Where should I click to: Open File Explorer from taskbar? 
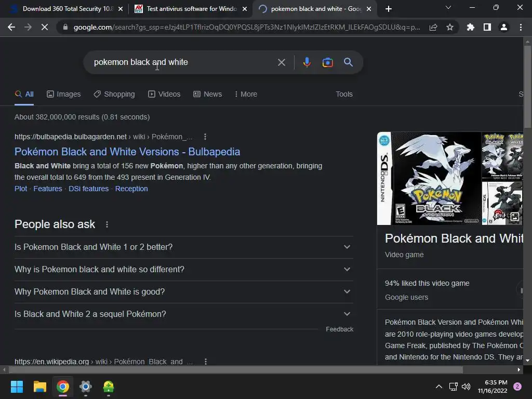[39, 387]
